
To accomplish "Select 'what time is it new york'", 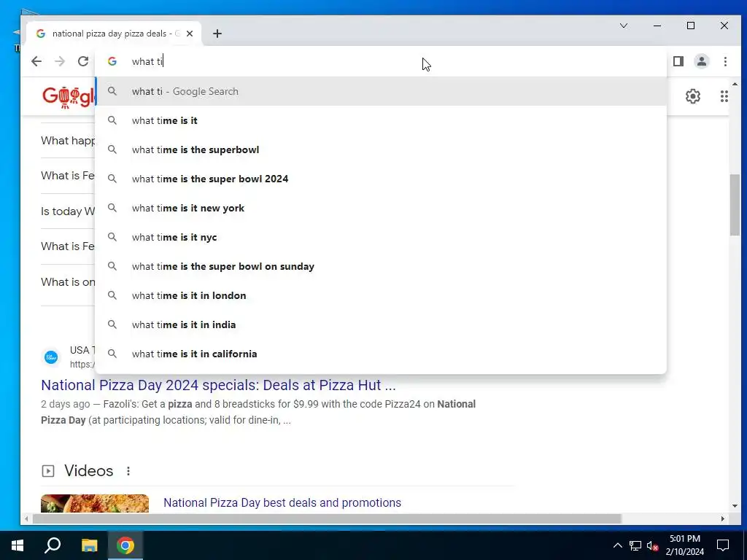I will pyautogui.click(x=381, y=208).
